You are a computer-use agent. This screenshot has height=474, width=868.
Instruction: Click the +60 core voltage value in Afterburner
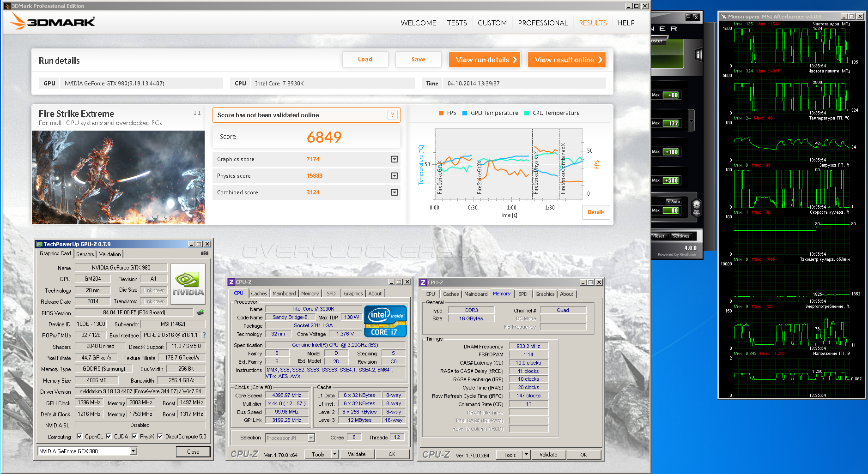pyautogui.click(x=671, y=95)
